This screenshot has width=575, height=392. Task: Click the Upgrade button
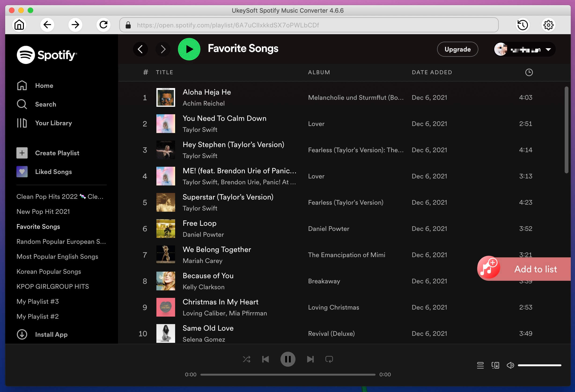tap(457, 49)
